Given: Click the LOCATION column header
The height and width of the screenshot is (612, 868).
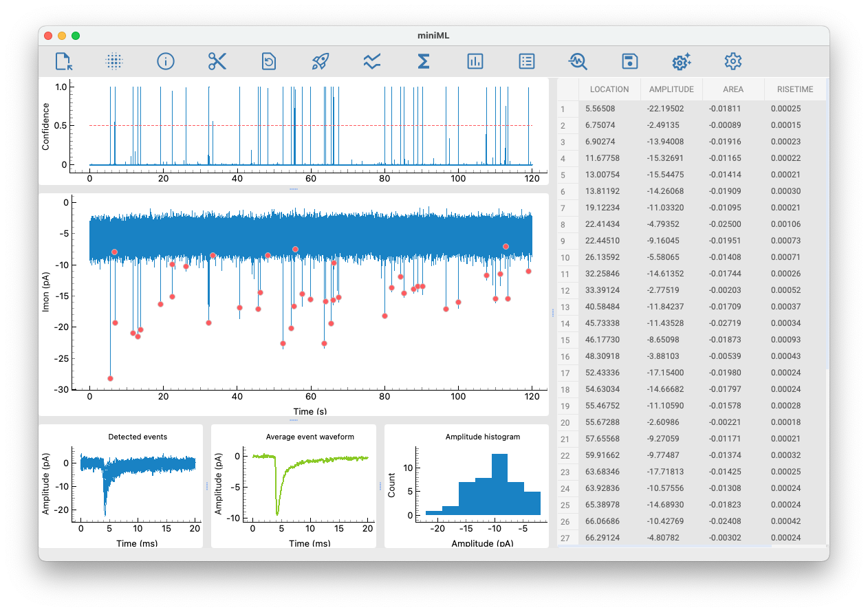Looking at the screenshot, I should coord(609,89).
